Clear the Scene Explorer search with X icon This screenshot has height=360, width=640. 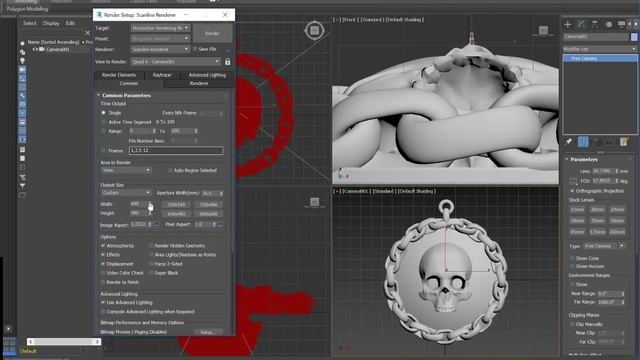click(x=87, y=33)
